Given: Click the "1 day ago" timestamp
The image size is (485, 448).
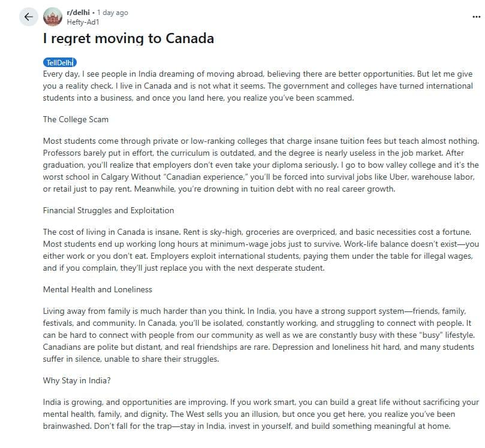Looking at the screenshot, I should [112, 13].
